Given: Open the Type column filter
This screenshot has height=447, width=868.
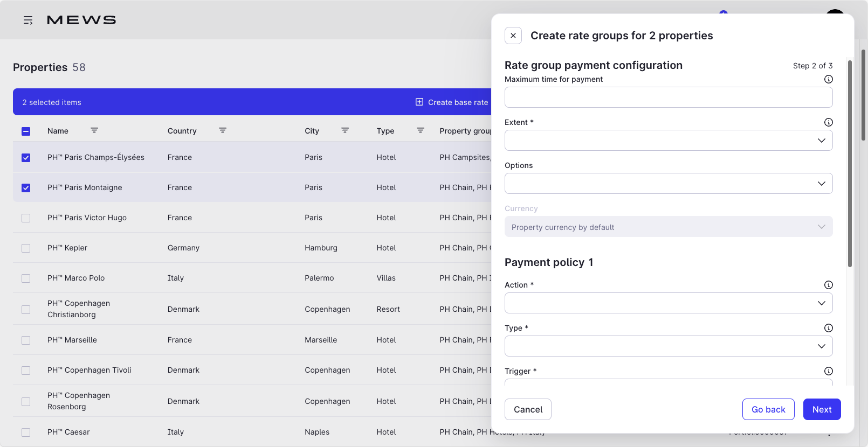Looking at the screenshot, I should point(421,130).
